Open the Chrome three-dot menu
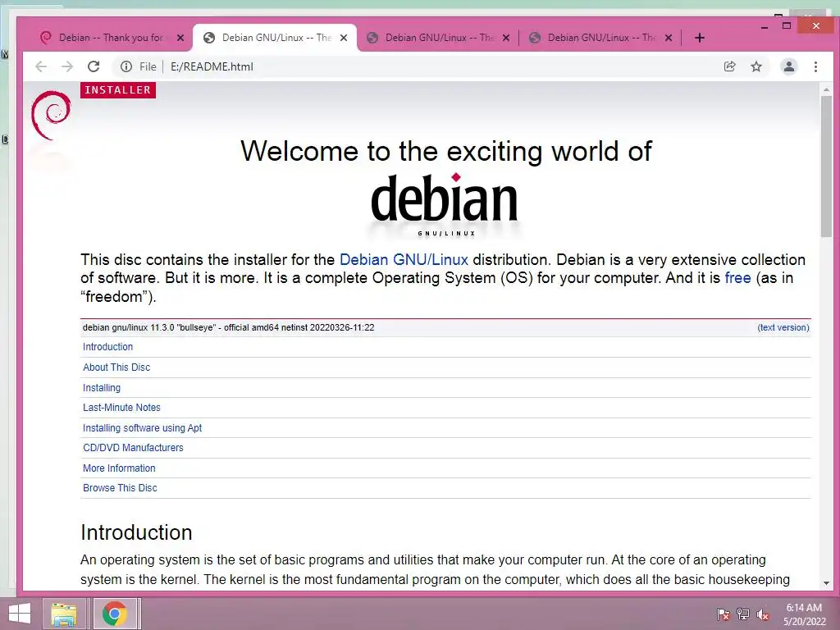 click(x=815, y=66)
